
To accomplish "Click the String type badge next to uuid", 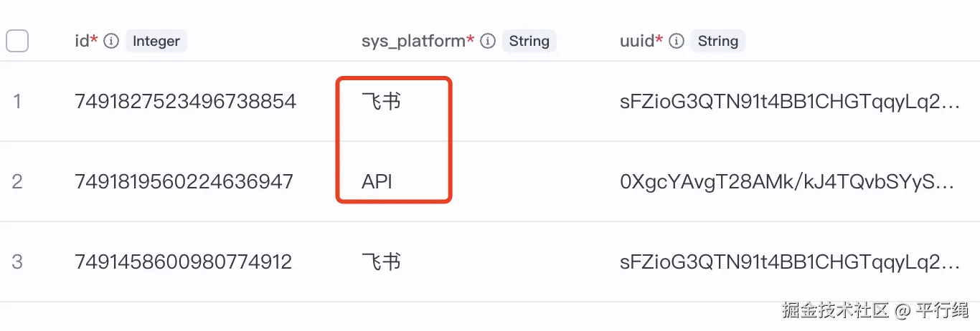I will coord(717,42).
